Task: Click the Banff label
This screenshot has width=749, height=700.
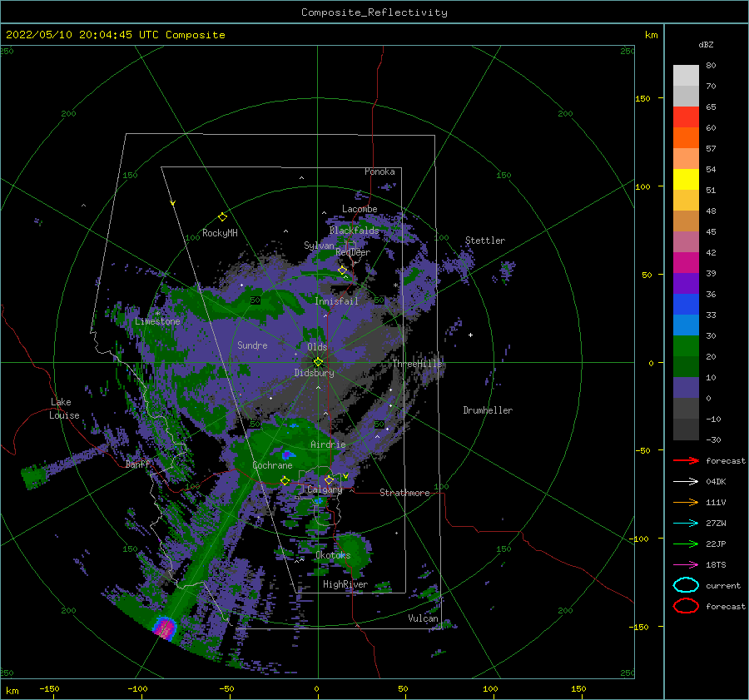Action: click(137, 464)
